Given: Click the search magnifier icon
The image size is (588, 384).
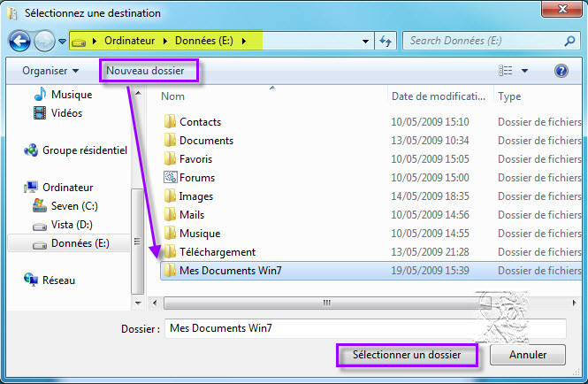Looking at the screenshot, I should [x=569, y=41].
